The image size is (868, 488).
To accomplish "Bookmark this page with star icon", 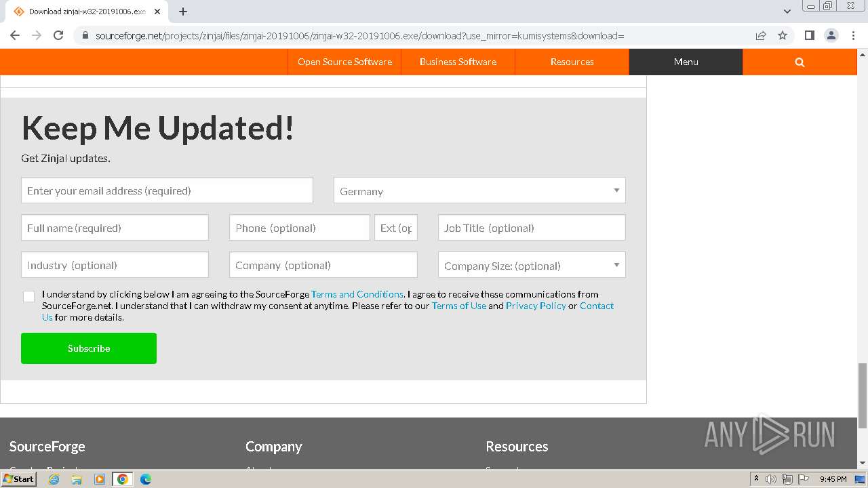I will 783,35.
